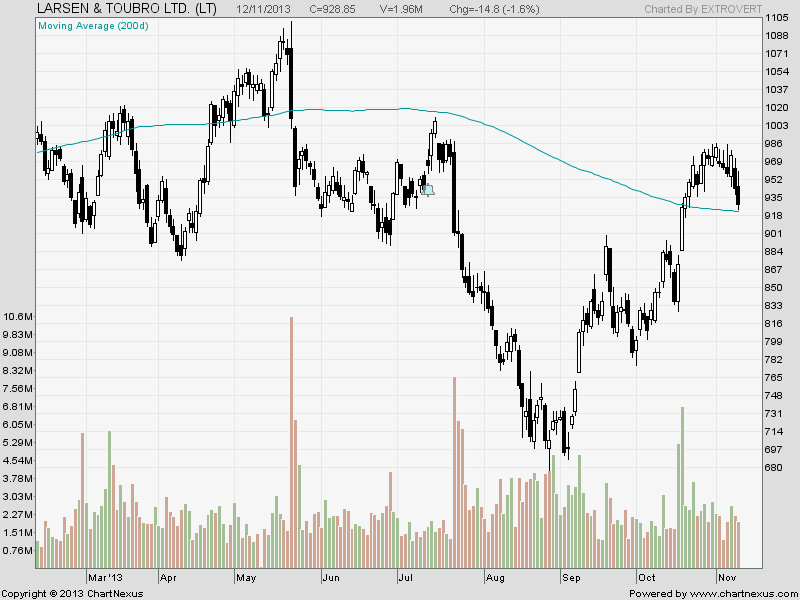Open the www.chartnexus.com link

point(741,593)
